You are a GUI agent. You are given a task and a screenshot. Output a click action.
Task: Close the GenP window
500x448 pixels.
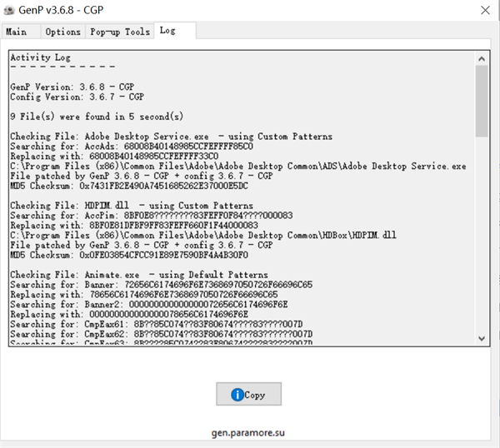(484, 10)
